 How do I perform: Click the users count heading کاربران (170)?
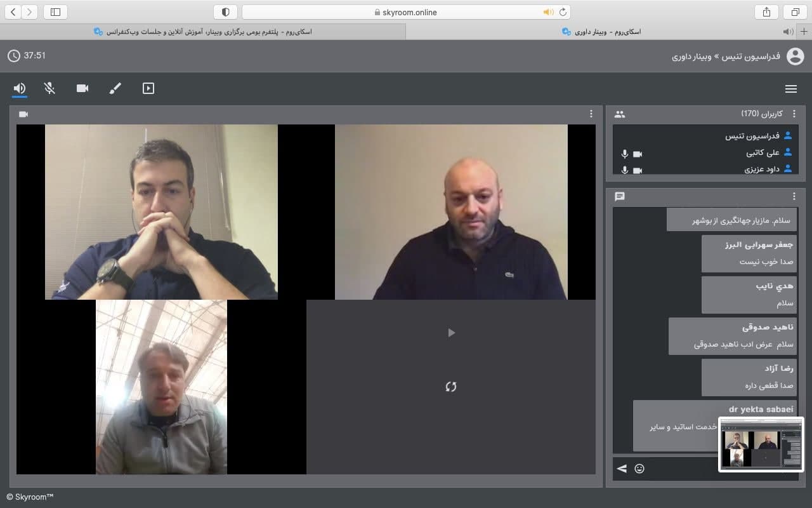click(762, 114)
